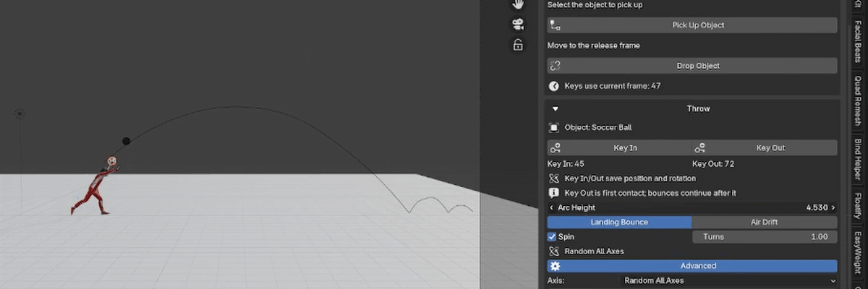This screenshot has height=289, width=868.
Task: Click 'Select the object to pick up' text
Action: point(595,5)
